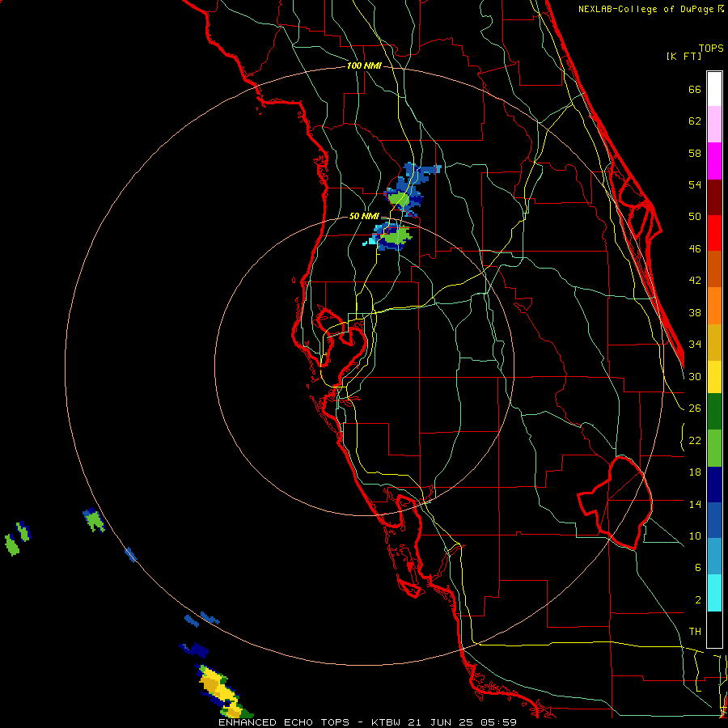This screenshot has height=728, width=728.
Task: Click the 30 value on the scale
Action: [695, 376]
